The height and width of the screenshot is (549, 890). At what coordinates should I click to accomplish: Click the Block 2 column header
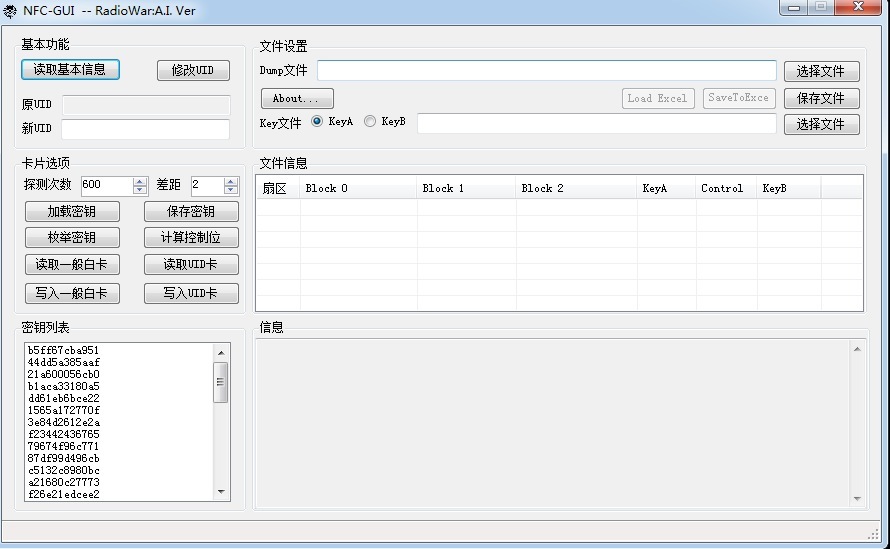coord(576,188)
